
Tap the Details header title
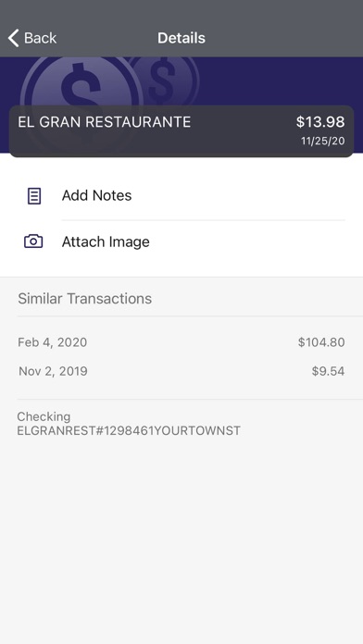(181, 38)
